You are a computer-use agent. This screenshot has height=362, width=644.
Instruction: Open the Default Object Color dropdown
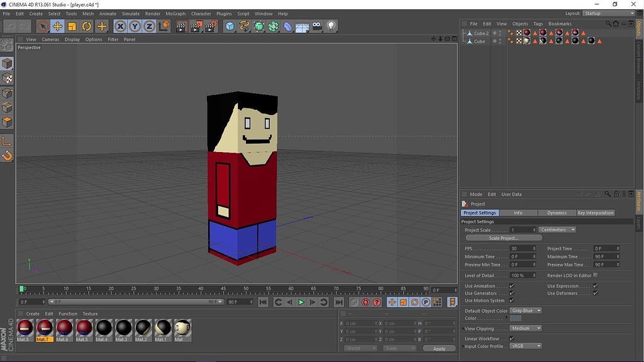click(x=526, y=310)
